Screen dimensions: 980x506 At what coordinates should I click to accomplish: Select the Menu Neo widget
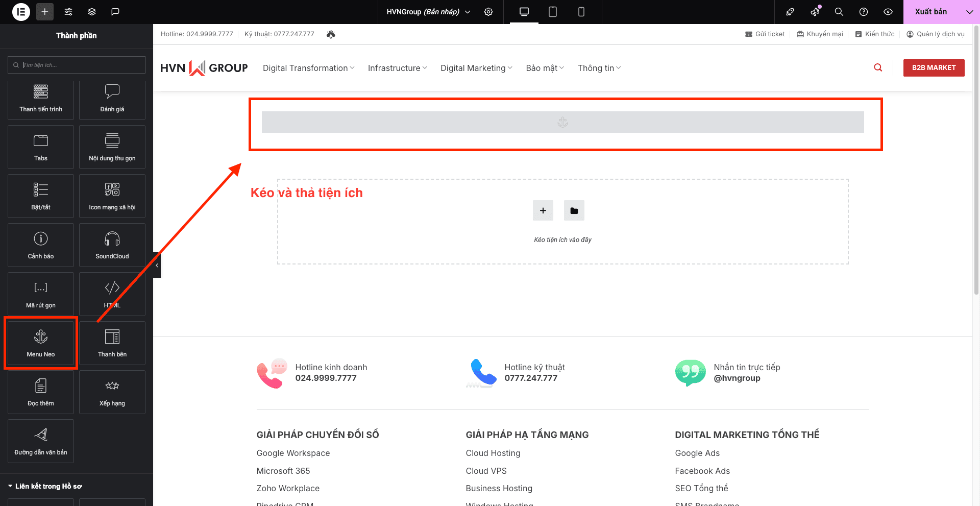[x=41, y=343]
